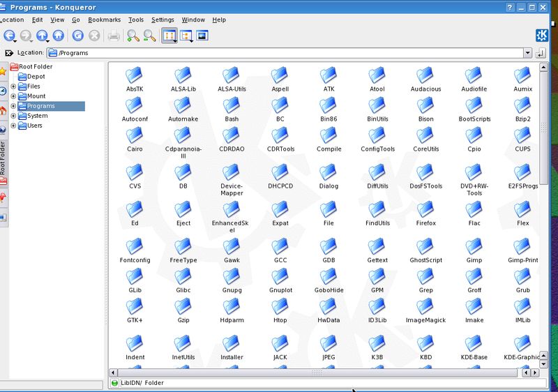558x392 pixels.
Task: Click the Go button beside location bar
Action: click(x=540, y=53)
